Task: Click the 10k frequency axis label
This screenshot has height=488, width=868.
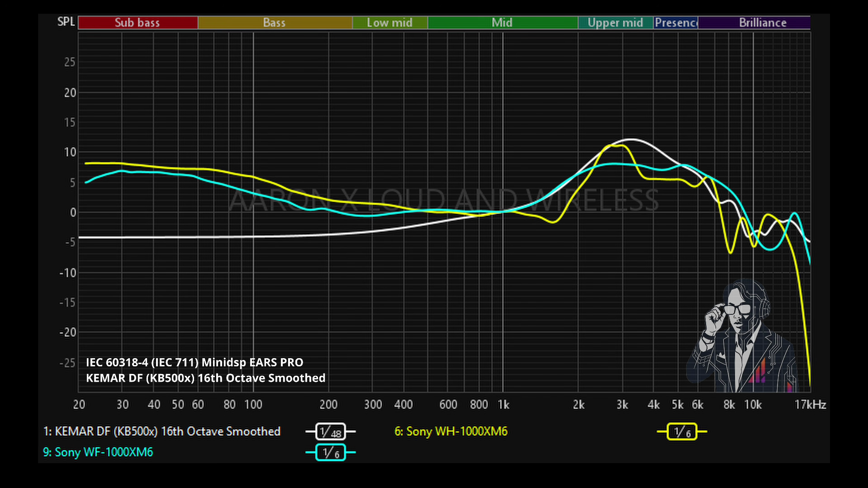Action: coord(753,404)
